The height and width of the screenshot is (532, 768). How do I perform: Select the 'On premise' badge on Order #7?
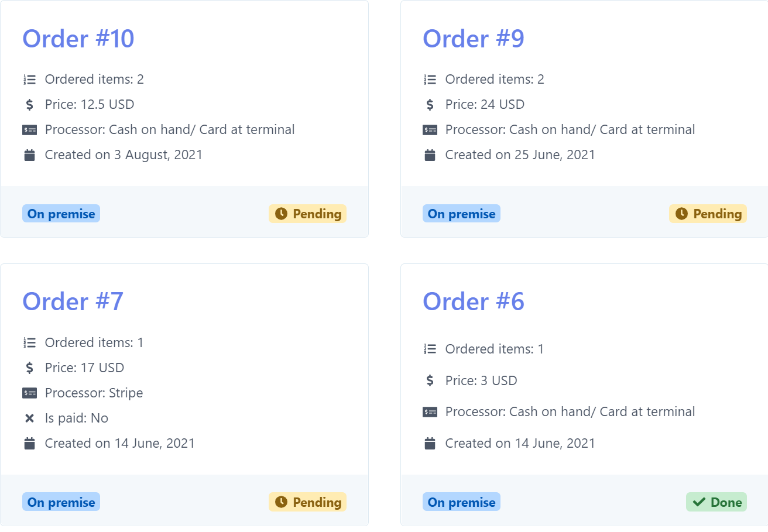61,501
